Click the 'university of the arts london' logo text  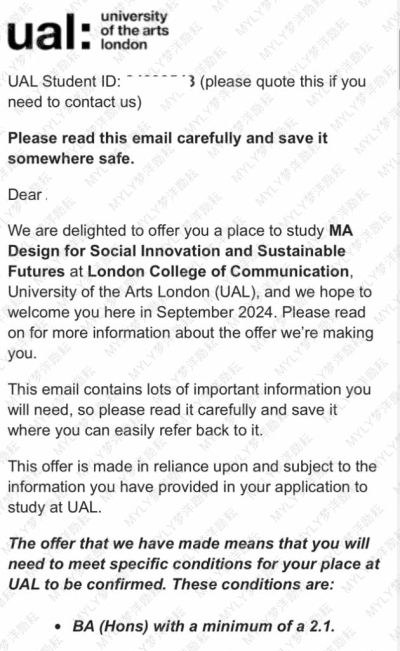pyautogui.click(x=135, y=31)
